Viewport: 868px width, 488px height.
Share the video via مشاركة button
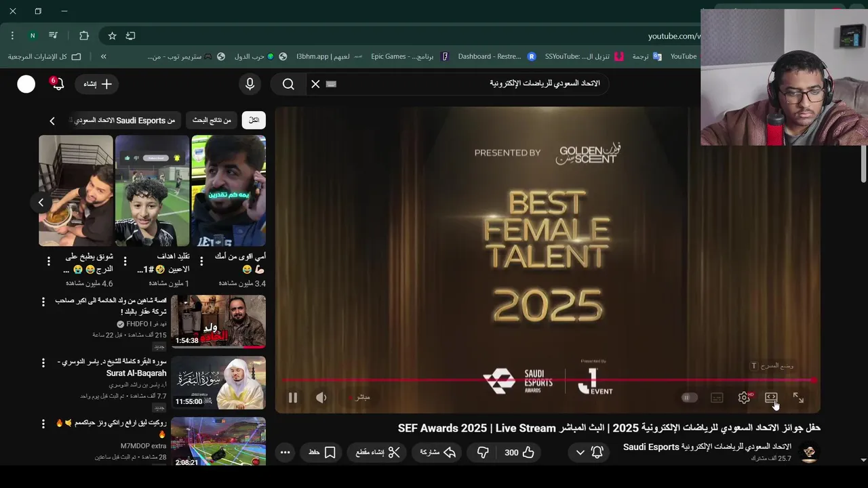click(x=437, y=452)
